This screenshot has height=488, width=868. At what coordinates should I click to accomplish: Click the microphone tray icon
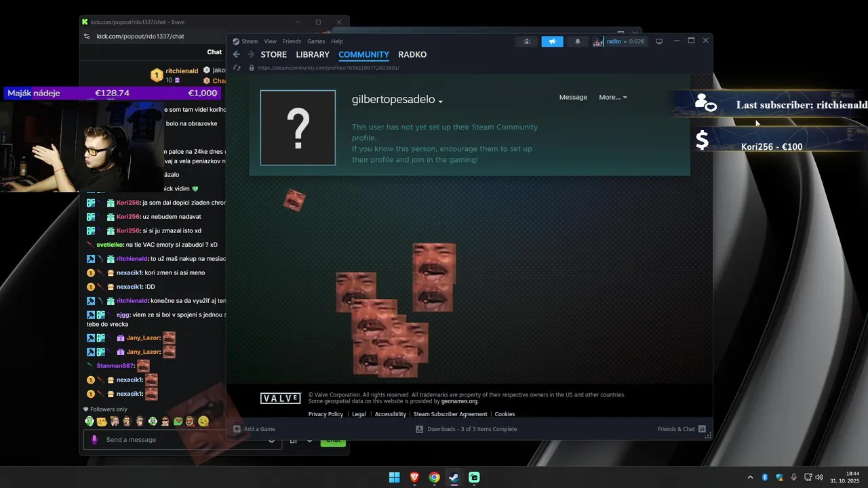[793, 477]
